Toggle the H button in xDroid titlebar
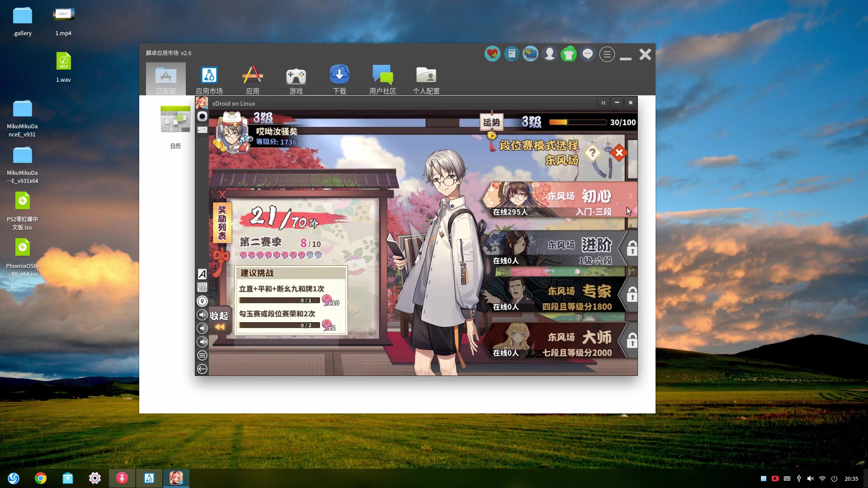868x488 pixels. (x=603, y=103)
